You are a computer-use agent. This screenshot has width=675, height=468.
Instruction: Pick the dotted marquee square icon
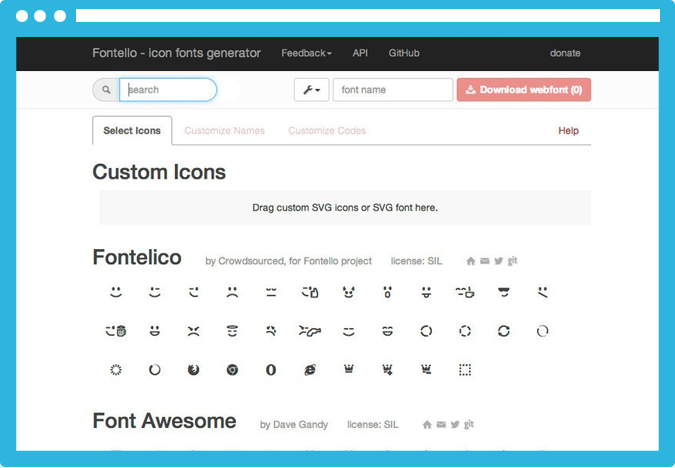pos(465,370)
